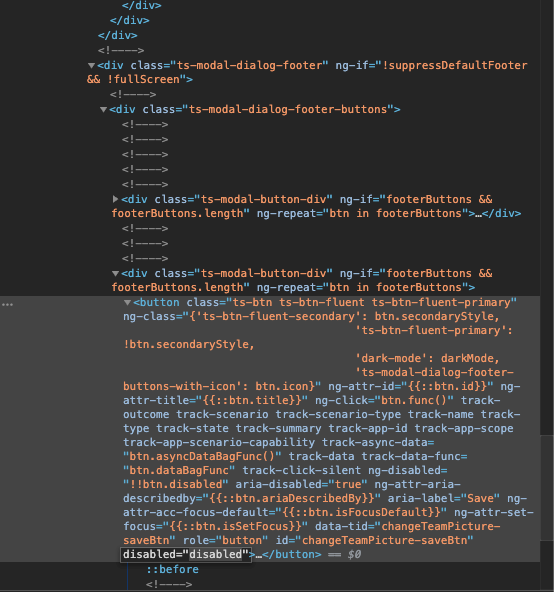Click the disabled="disabled" attribute edit field
This screenshot has height=592, width=554.
[185, 554]
